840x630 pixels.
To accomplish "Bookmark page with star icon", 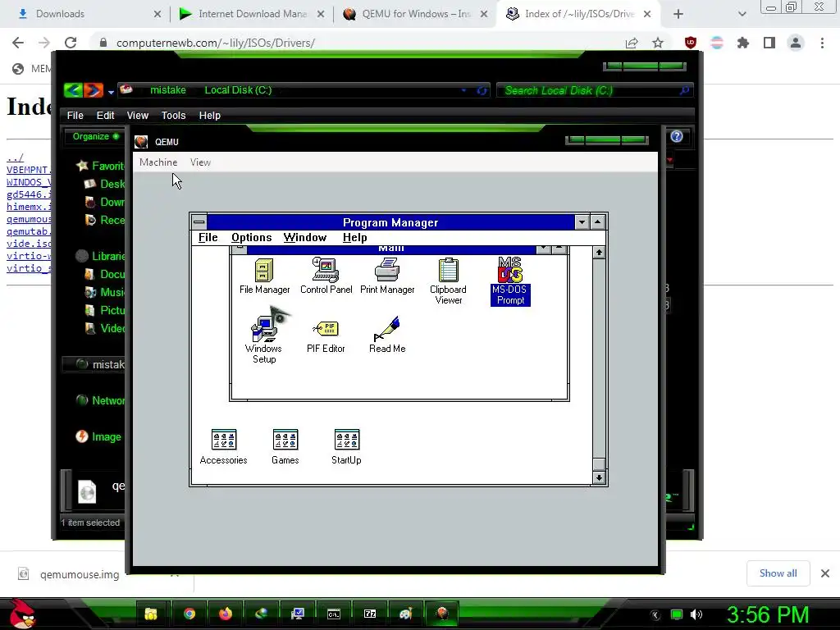I will (658, 43).
